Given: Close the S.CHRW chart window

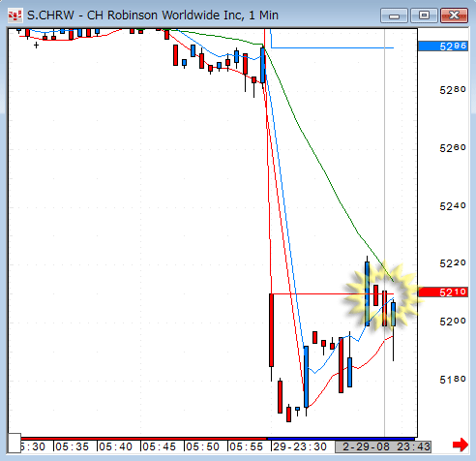Looking at the screenshot, I should [454, 15].
